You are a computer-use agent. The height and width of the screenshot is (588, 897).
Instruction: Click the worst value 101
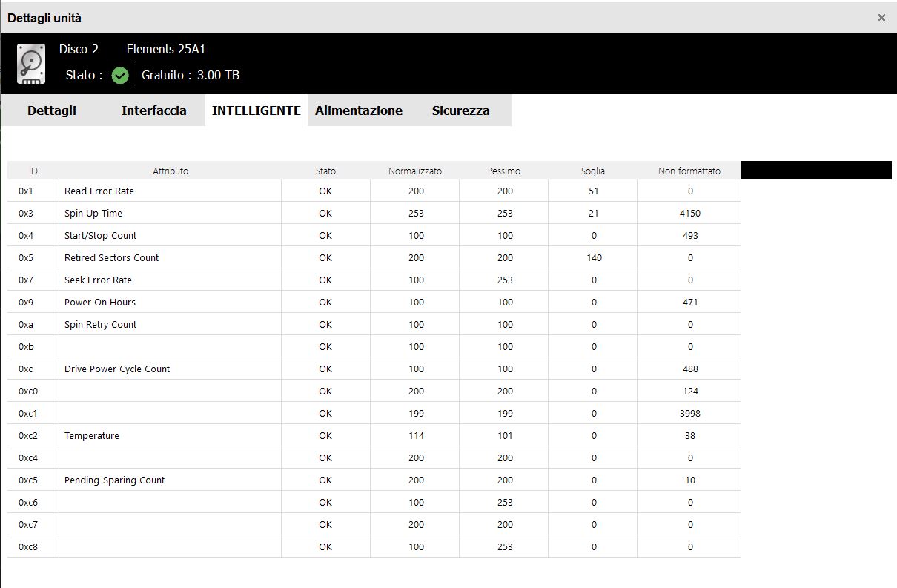pos(506,435)
